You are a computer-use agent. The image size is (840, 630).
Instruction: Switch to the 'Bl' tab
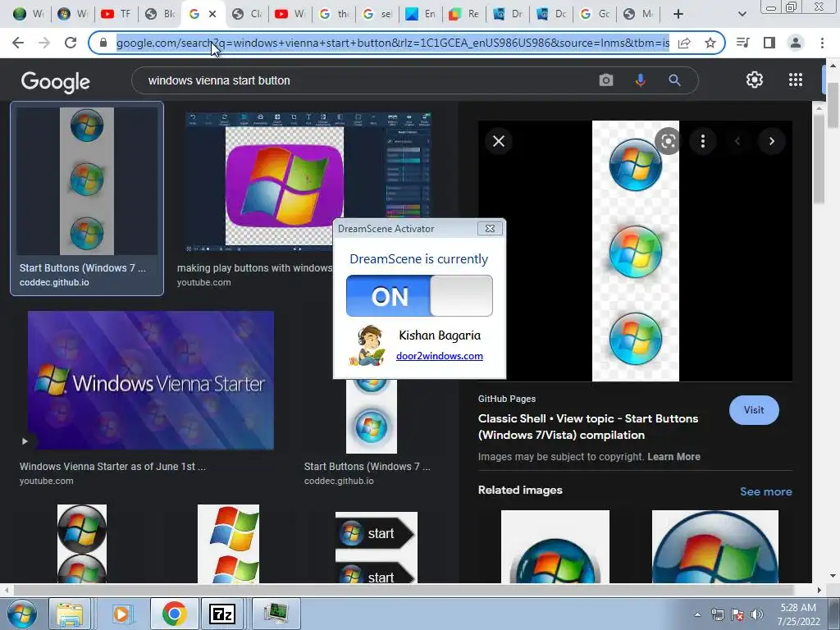coord(160,14)
